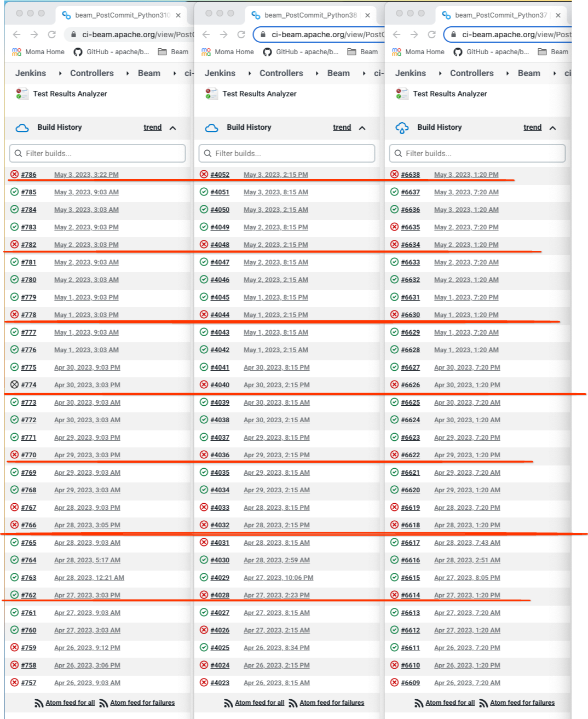Expand Jenkins breadcrumb arrow in Python37 window
The height and width of the screenshot is (719, 588).
point(440,73)
